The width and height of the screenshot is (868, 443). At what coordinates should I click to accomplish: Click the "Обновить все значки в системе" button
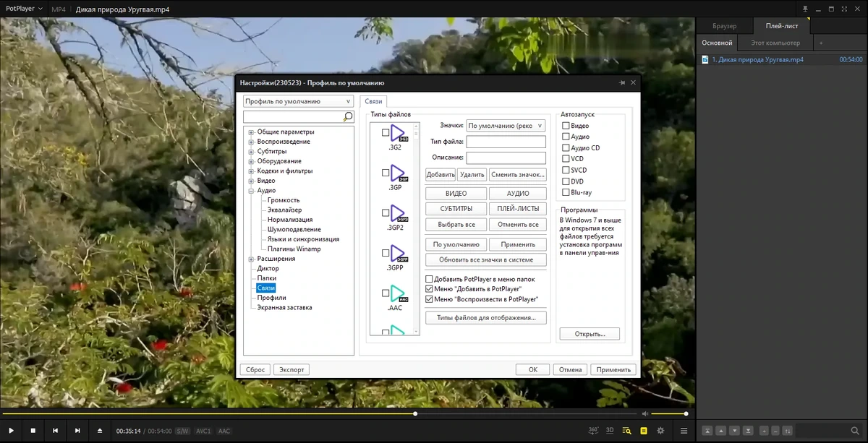[485, 259]
